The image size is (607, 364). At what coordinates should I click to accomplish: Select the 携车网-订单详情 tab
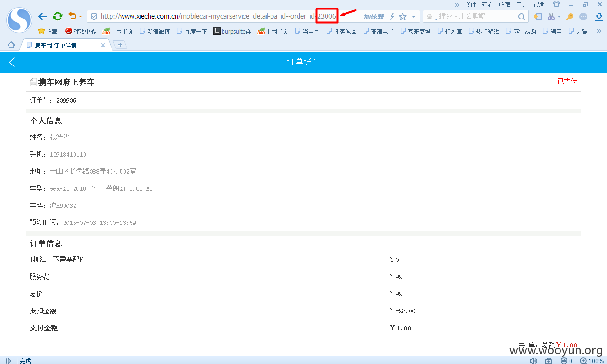[66, 45]
